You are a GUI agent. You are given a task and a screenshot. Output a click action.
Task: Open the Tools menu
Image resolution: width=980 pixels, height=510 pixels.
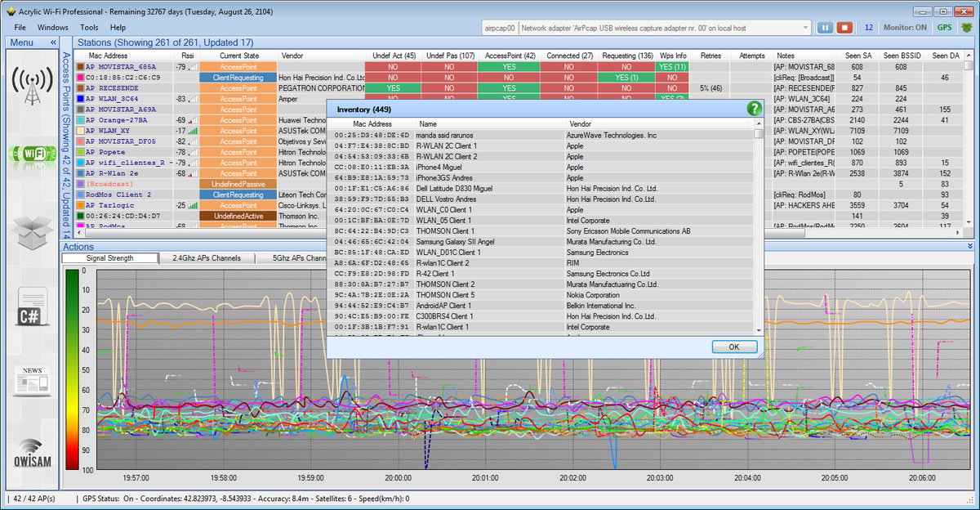[89, 27]
